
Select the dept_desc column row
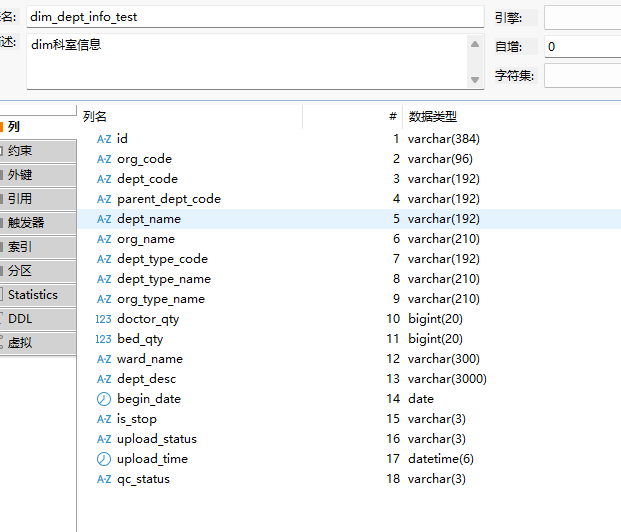tap(145, 379)
